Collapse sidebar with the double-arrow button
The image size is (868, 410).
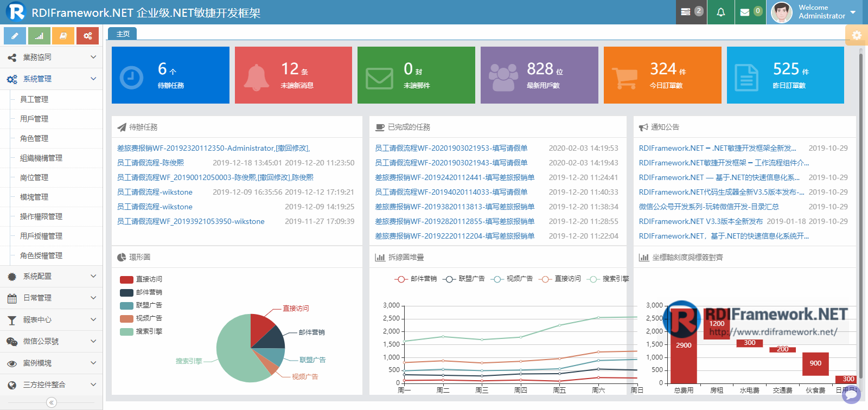point(52,402)
